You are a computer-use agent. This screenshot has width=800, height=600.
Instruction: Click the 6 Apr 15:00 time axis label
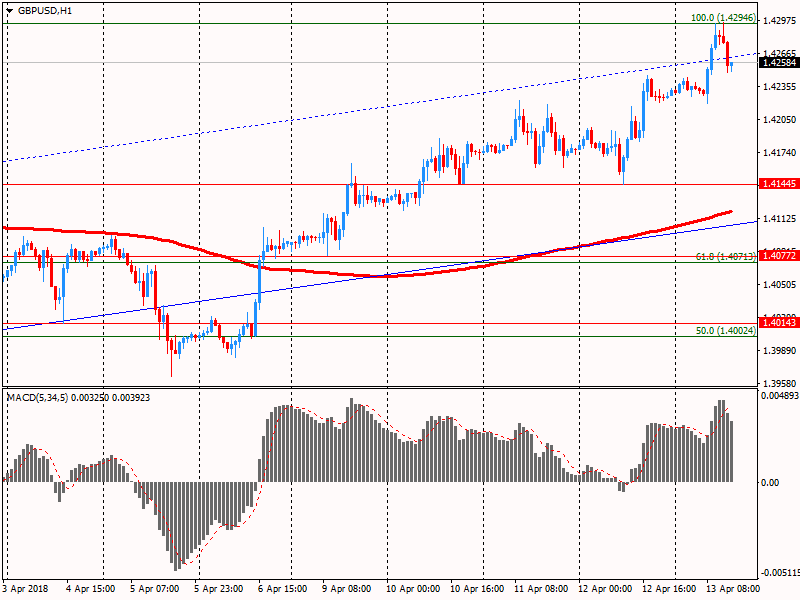tap(283, 589)
